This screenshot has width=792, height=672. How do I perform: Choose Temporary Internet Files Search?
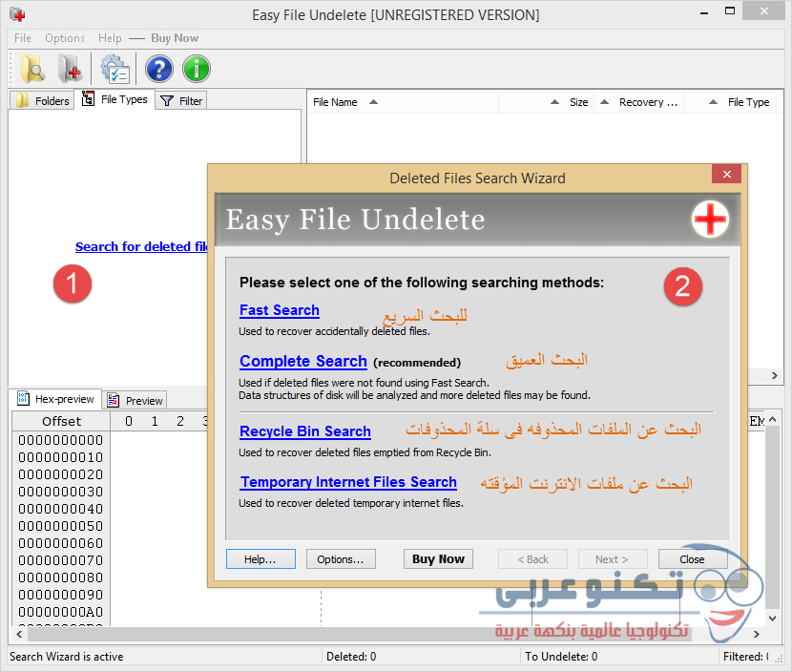[x=348, y=482]
